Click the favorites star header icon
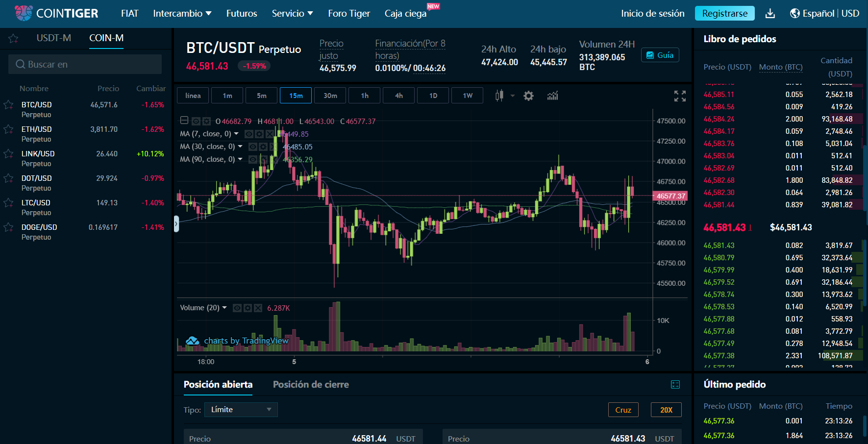 [13, 38]
